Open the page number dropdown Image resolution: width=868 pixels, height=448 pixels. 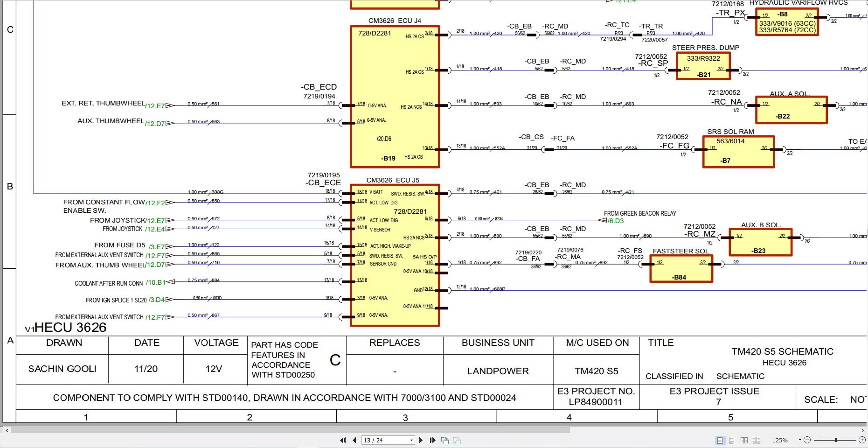pos(411,440)
